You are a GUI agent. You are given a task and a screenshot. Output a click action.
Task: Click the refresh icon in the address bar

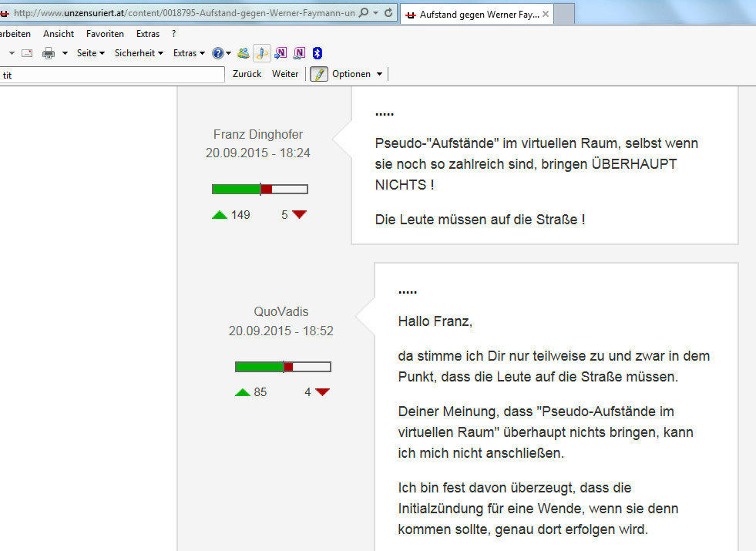point(388,14)
